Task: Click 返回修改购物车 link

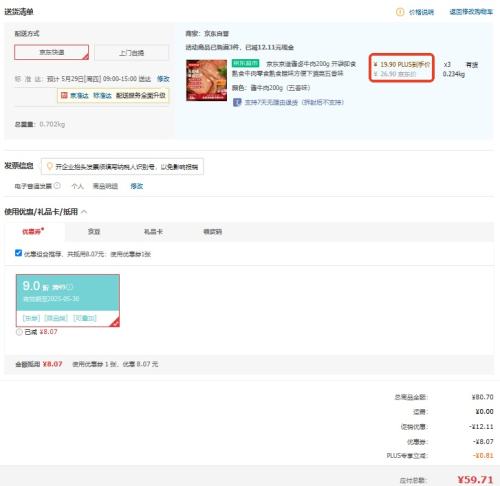Action: [x=471, y=12]
